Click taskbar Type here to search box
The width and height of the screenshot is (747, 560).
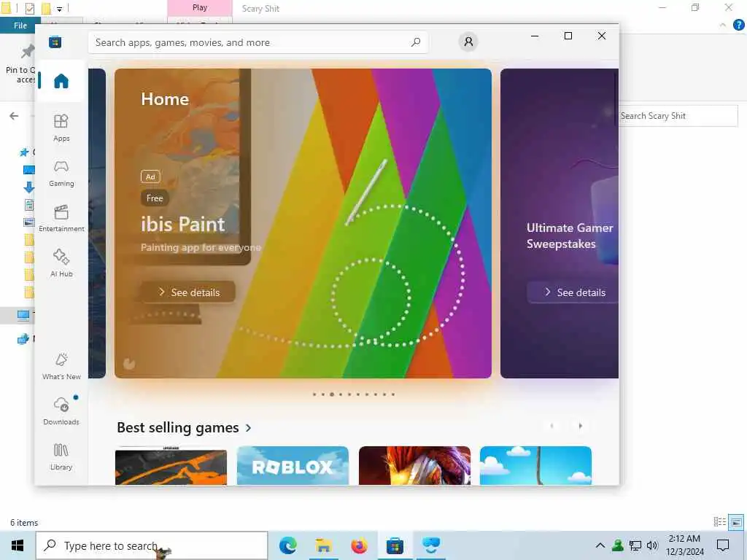[152, 545]
